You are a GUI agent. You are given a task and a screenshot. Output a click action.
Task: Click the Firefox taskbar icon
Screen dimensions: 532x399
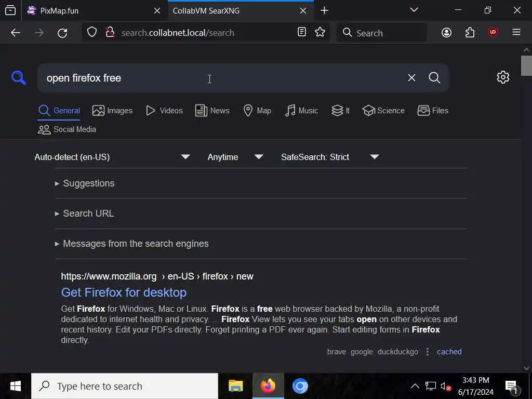tap(268, 386)
